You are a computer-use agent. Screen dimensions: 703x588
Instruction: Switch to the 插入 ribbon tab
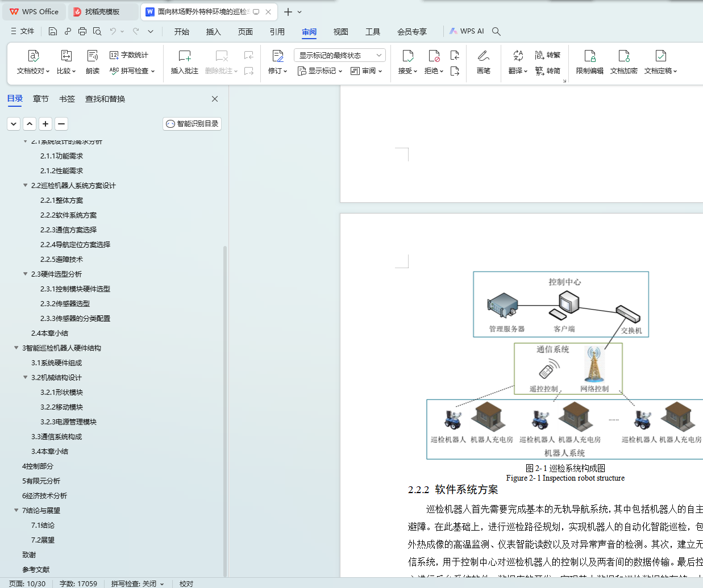click(x=214, y=32)
